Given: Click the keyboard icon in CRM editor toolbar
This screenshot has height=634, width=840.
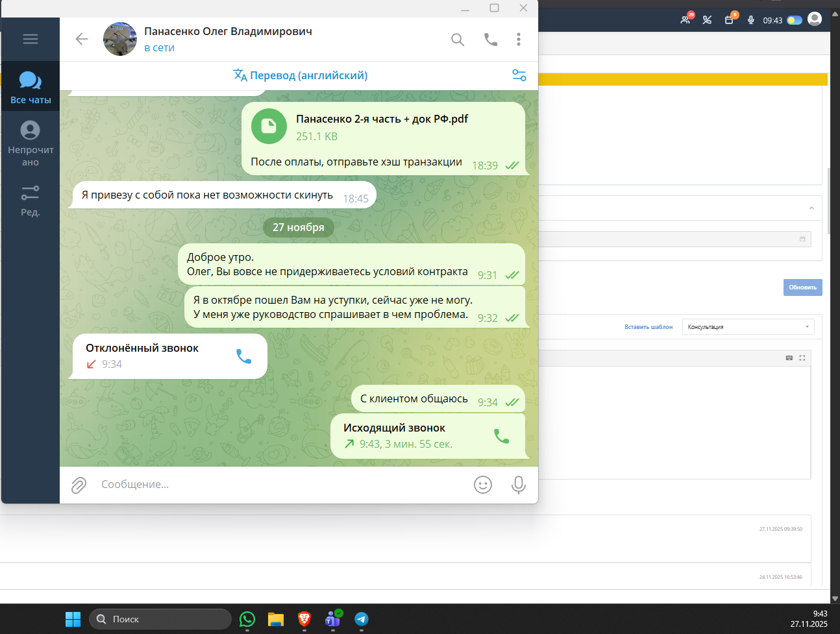Looking at the screenshot, I should (789, 358).
